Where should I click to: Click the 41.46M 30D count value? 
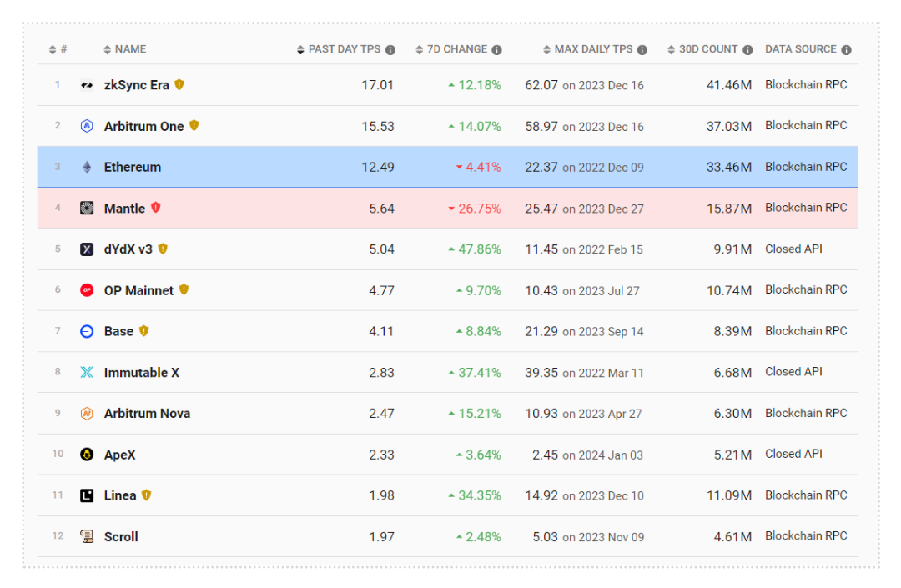(x=729, y=85)
